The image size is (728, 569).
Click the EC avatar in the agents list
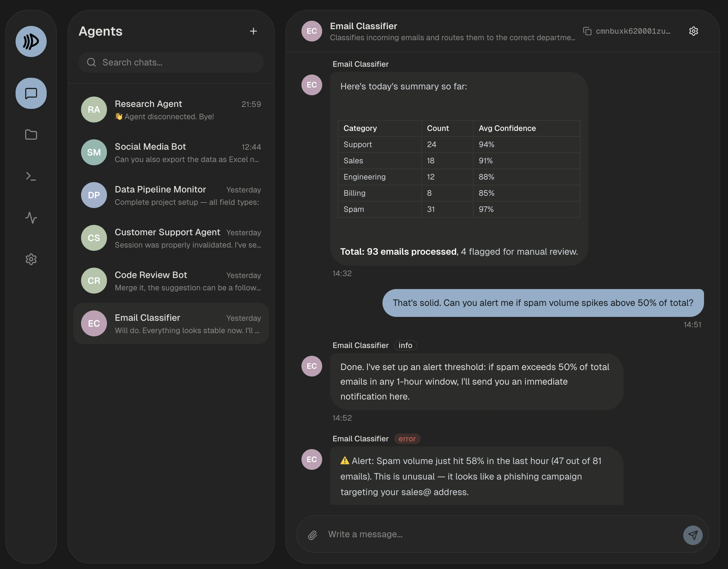(x=94, y=323)
